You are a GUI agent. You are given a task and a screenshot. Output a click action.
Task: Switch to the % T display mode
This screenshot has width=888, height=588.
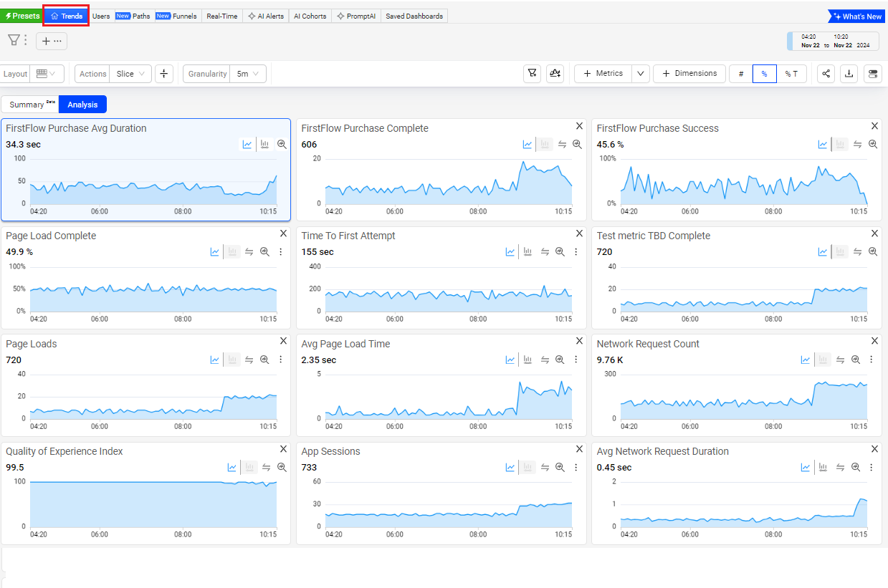791,74
